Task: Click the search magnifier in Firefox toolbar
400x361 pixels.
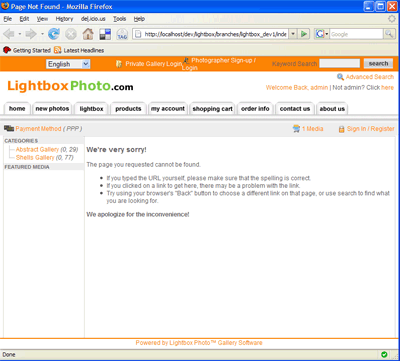Action: coord(389,34)
